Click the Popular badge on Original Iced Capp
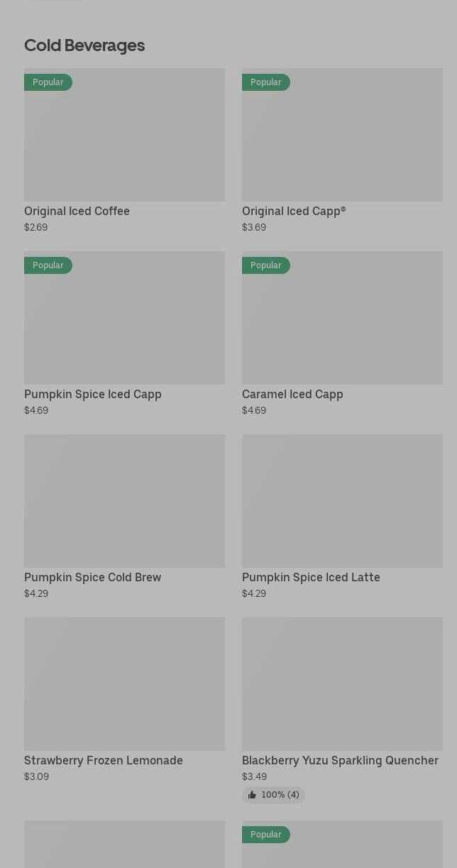 tap(266, 82)
